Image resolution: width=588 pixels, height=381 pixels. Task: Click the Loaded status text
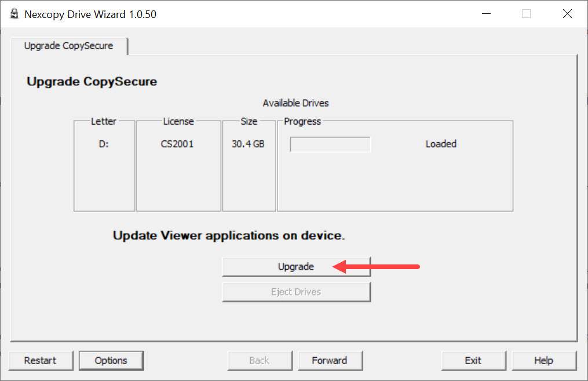coord(441,144)
